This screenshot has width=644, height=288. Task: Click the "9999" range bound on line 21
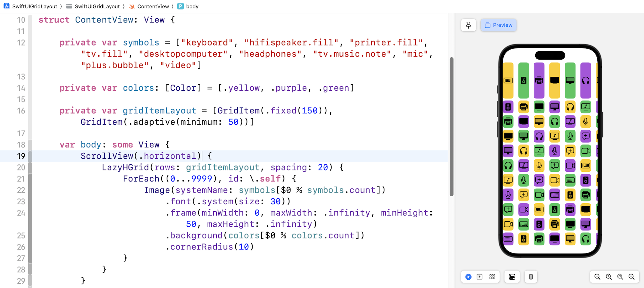[x=202, y=179]
